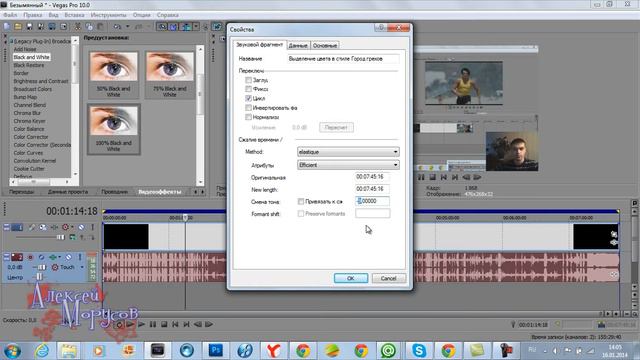
Task: Stop playback in the preview window
Action: [432, 177]
